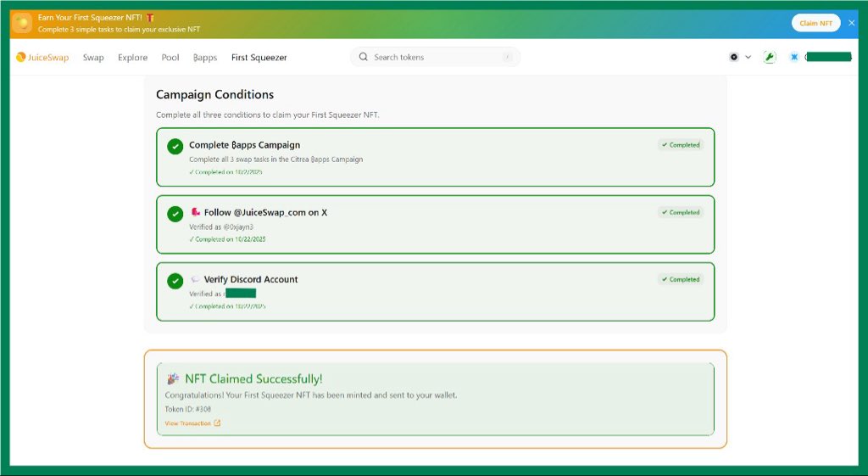Click the network selector circle icon
The width and height of the screenshot is (868, 476).
[x=734, y=57]
